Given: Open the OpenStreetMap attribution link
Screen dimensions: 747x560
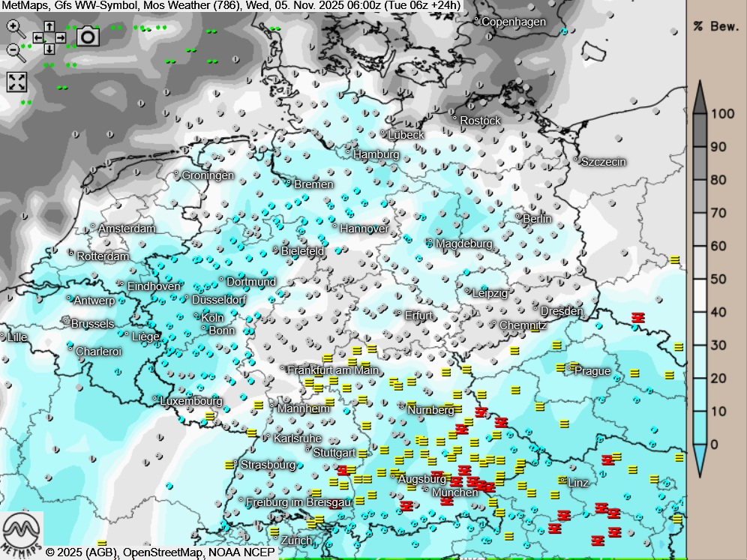Looking at the screenshot, I should (163, 553).
